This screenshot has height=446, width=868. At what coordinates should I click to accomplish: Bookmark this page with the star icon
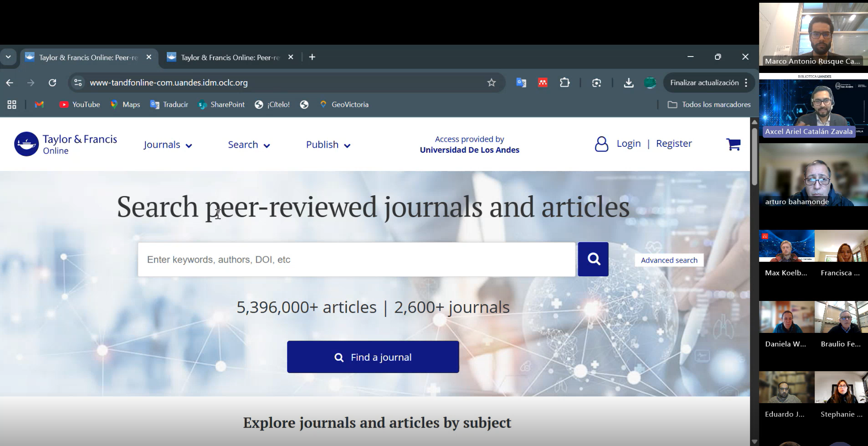[x=491, y=83]
